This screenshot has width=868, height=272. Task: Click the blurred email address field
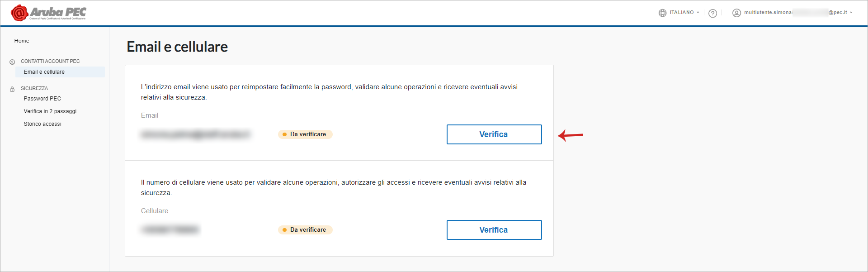point(196,134)
